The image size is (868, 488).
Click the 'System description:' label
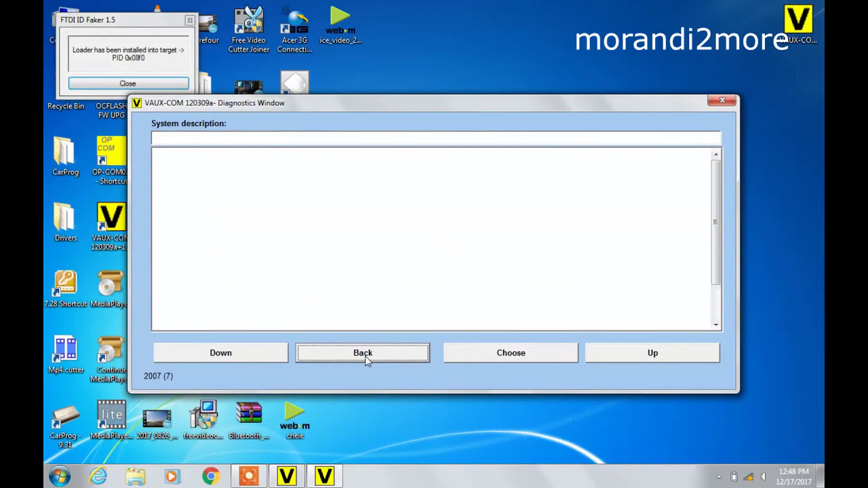click(x=189, y=123)
